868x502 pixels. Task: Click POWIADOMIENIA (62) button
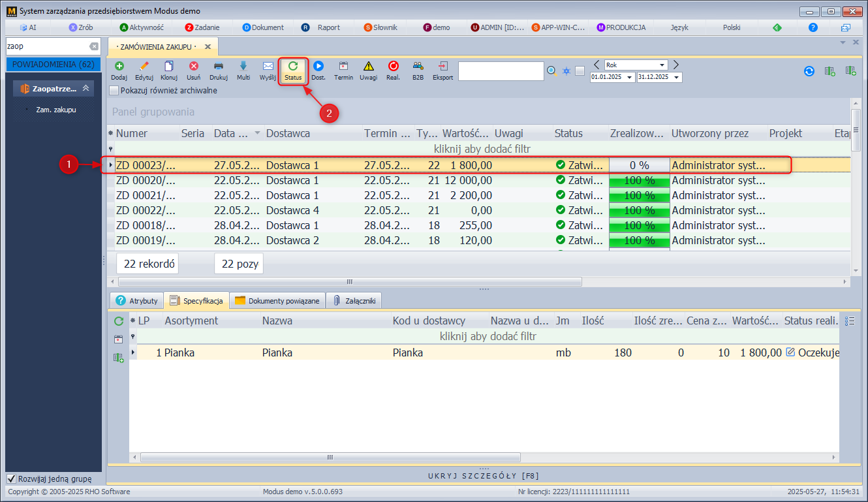pos(54,65)
